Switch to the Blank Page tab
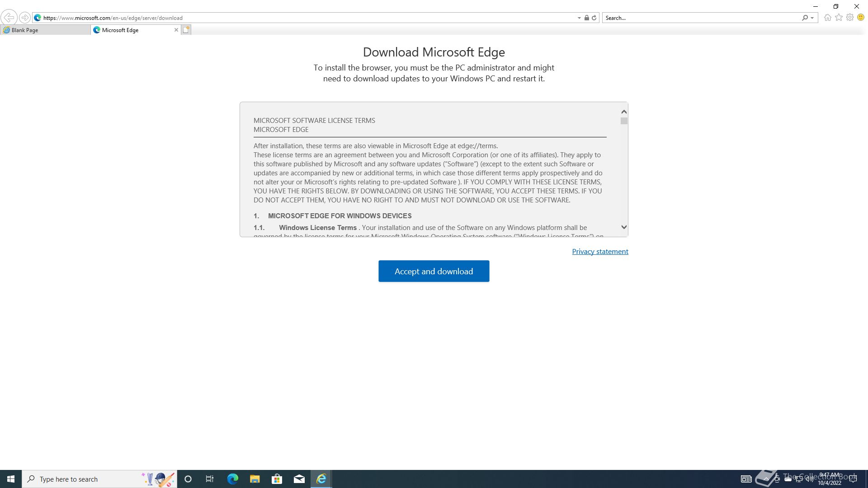The height and width of the screenshot is (488, 868). click(x=45, y=30)
